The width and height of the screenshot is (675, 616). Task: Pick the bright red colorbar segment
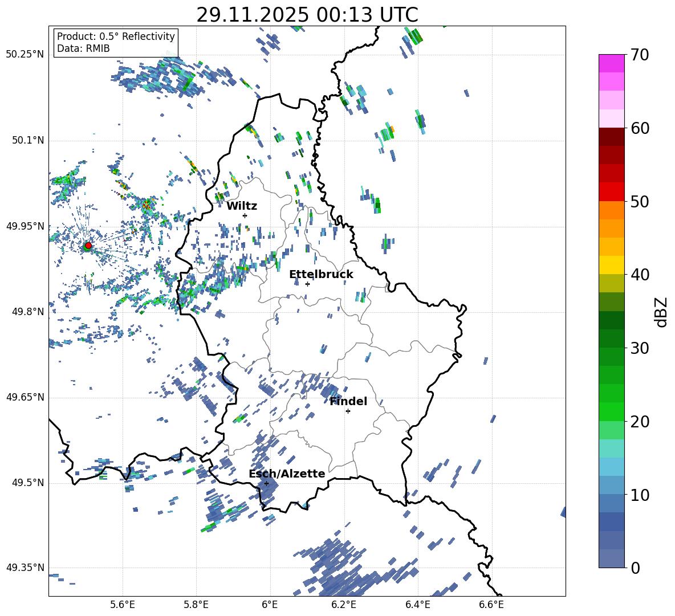point(612,191)
